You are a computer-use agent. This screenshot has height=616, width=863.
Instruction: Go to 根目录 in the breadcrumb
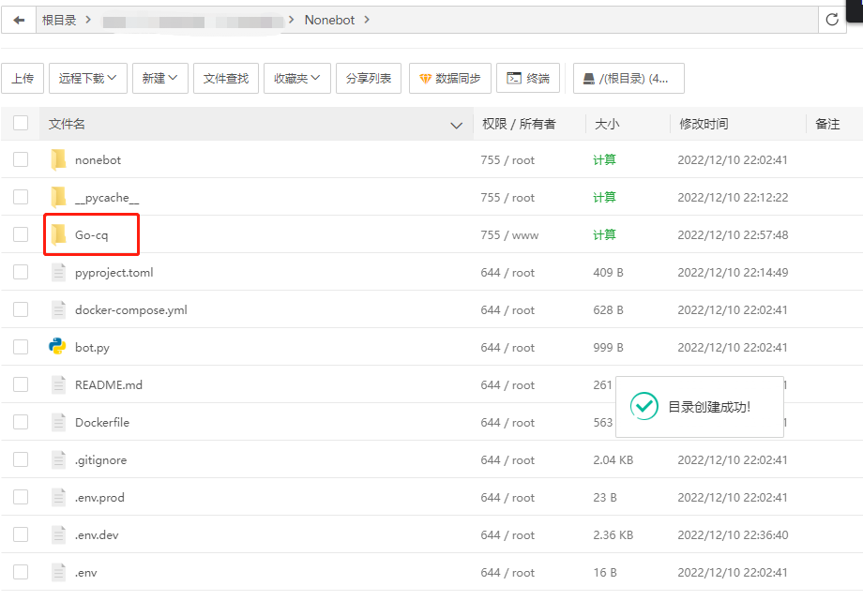point(59,21)
